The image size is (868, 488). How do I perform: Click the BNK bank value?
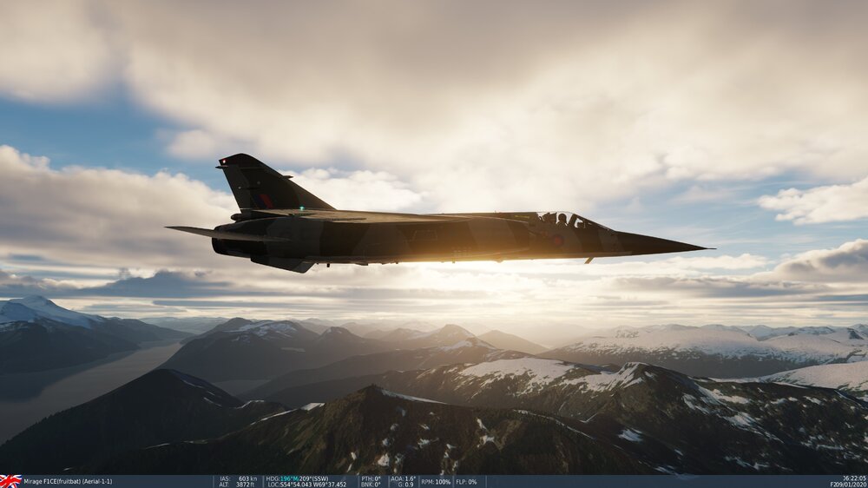click(x=372, y=485)
